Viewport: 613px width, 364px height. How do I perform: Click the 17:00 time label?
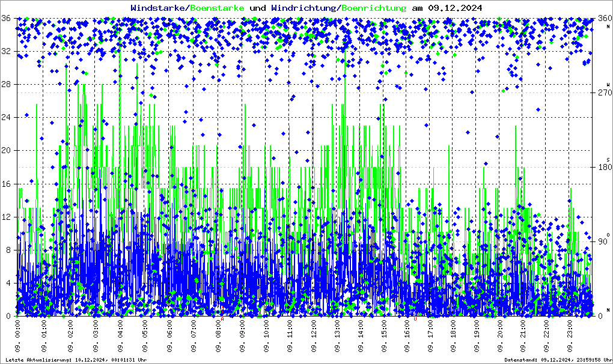430,336
